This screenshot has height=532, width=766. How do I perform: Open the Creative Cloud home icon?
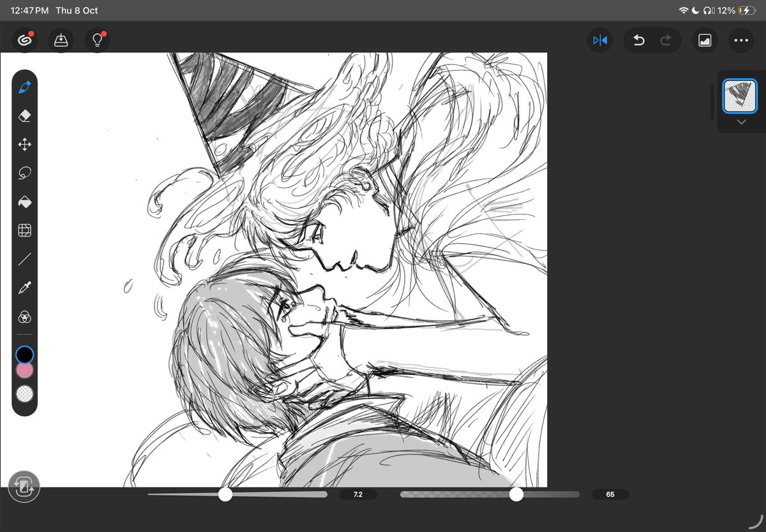click(25, 40)
